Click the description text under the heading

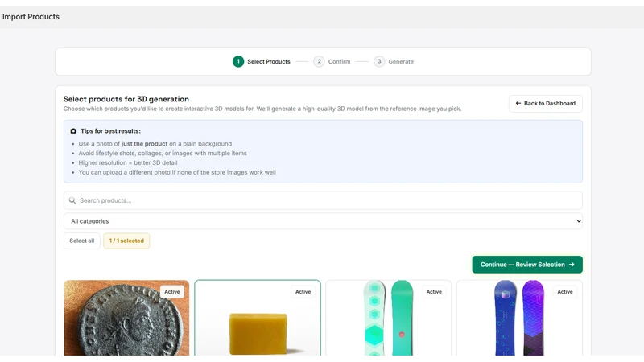[x=262, y=109]
